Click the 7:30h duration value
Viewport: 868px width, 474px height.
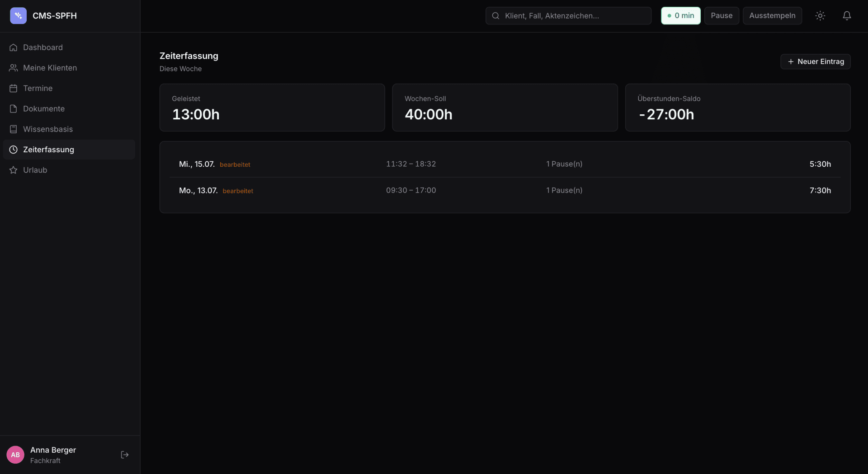point(820,190)
